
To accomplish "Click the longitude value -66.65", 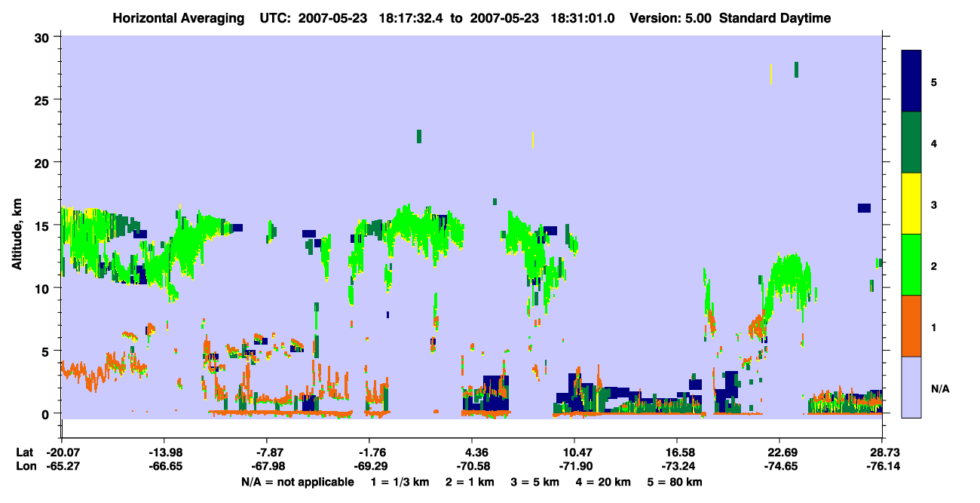I will pos(164,467).
